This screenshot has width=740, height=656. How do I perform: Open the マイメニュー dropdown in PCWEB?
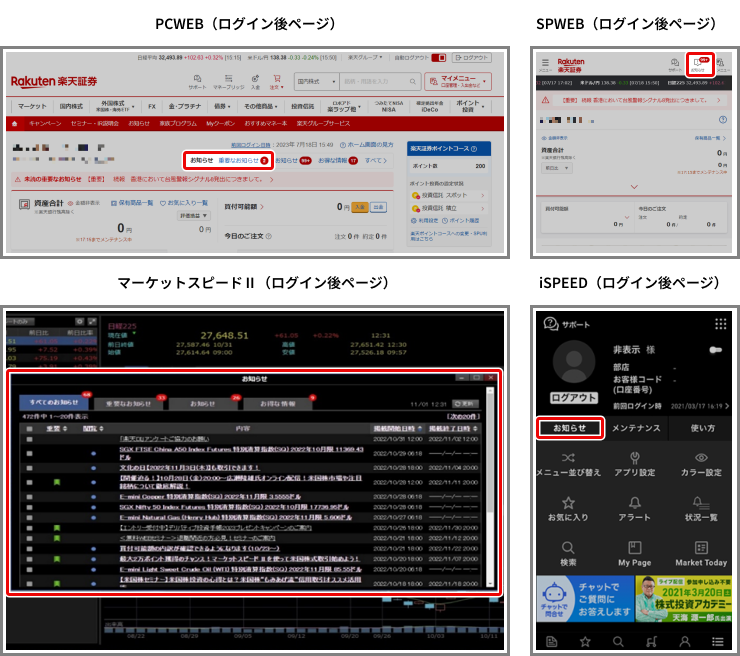tap(458, 82)
